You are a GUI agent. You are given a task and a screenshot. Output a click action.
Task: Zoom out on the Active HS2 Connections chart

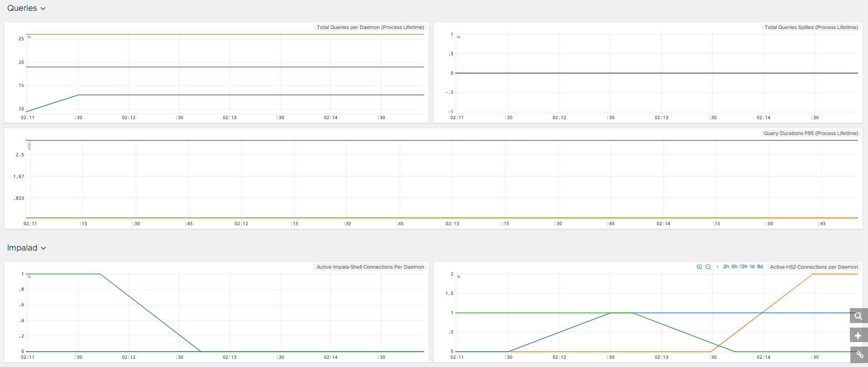(708, 267)
